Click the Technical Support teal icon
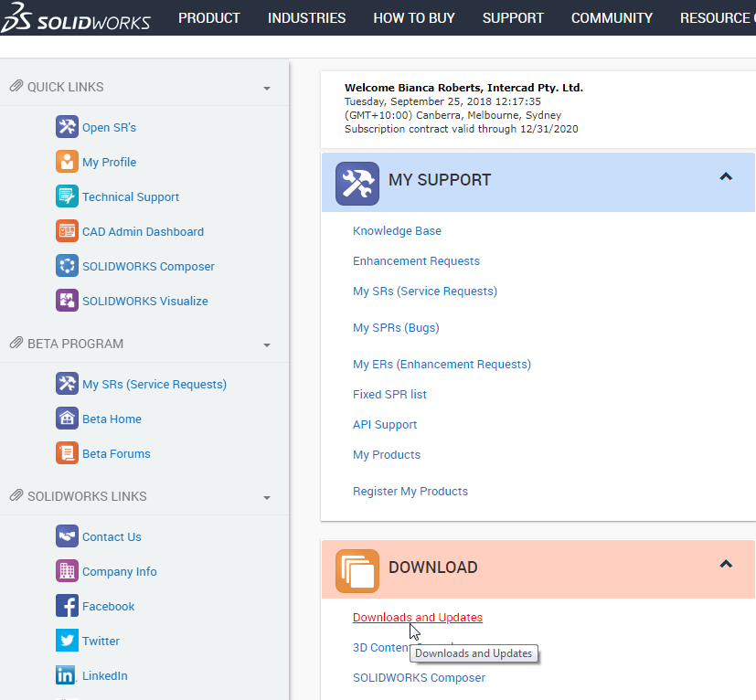 pyautogui.click(x=67, y=196)
